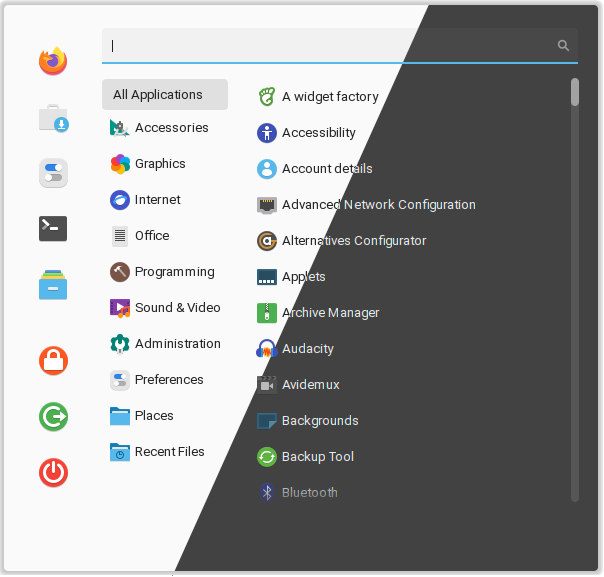Click the Bluetooth icon
This screenshot has height=577, width=604.
pos(267,492)
